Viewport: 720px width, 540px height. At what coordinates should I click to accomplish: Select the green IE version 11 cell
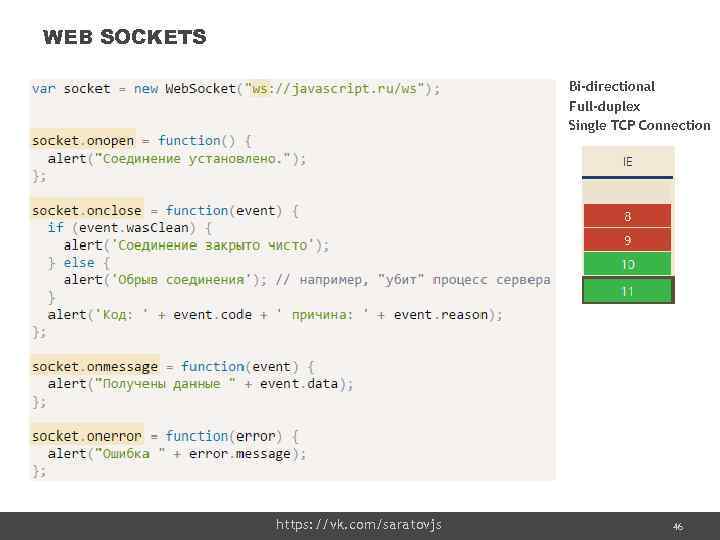pyautogui.click(x=628, y=291)
